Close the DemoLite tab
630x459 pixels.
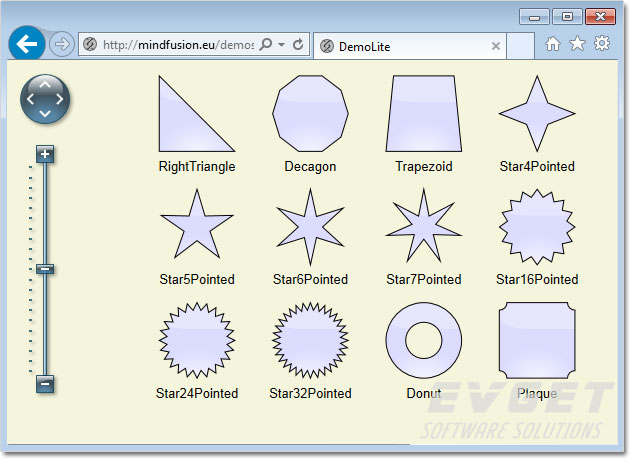click(x=496, y=46)
